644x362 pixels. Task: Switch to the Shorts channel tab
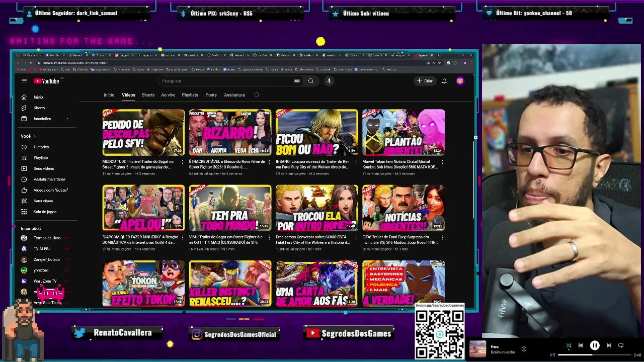(148, 95)
